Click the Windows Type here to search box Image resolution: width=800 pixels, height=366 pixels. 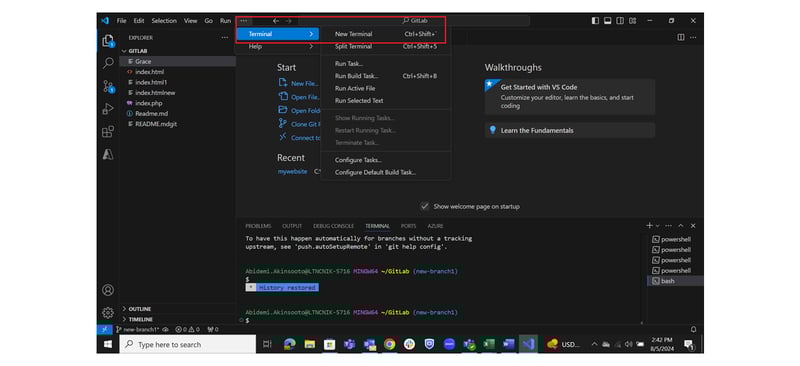coord(188,345)
